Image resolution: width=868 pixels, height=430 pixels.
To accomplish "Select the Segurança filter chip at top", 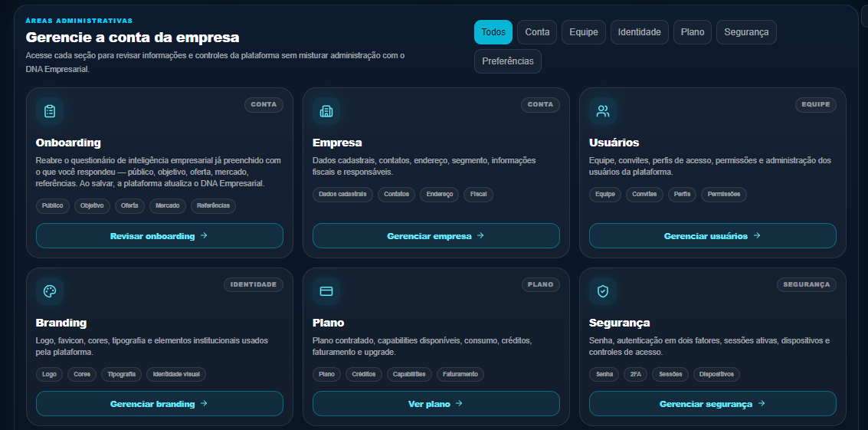I will coord(746,32).
